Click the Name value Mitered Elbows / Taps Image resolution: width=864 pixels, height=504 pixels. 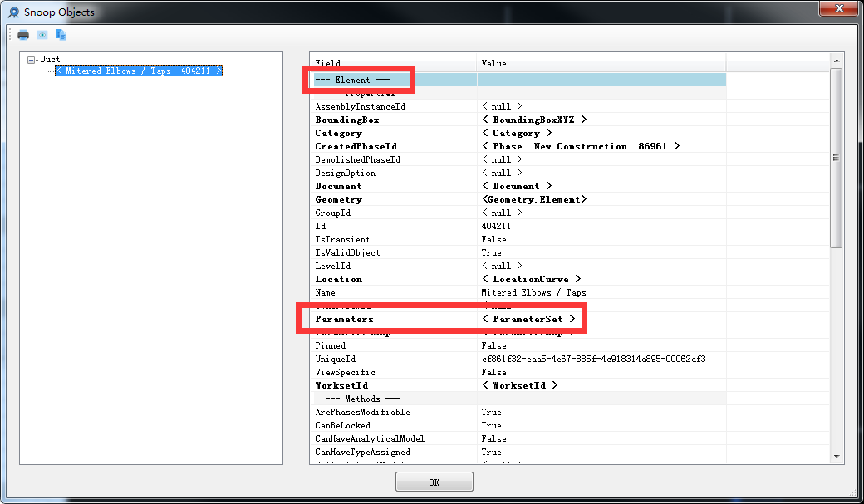[534, 292]
